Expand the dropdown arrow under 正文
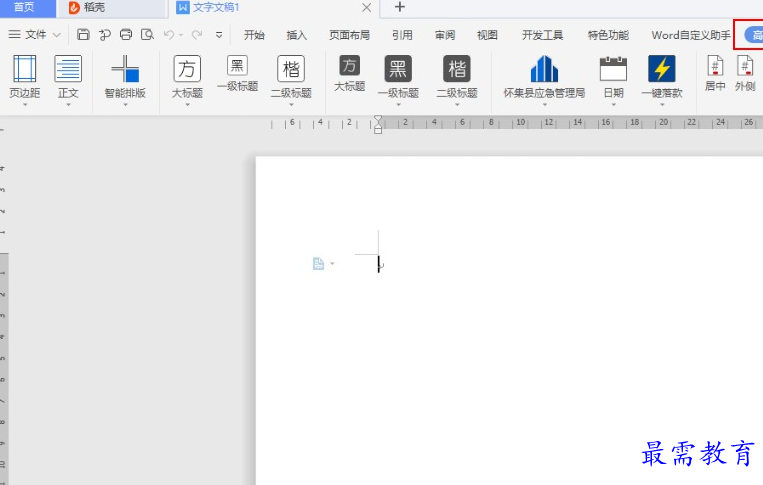The width and height of the screenshot is (763, 485). [x=68, y=105]
